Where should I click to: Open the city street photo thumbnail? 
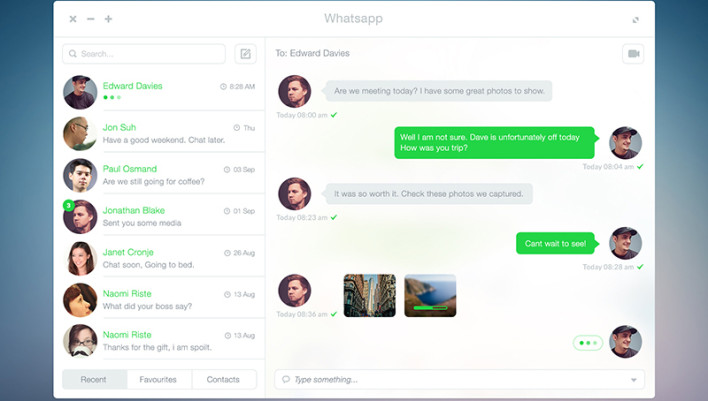[x=370, y=295]
